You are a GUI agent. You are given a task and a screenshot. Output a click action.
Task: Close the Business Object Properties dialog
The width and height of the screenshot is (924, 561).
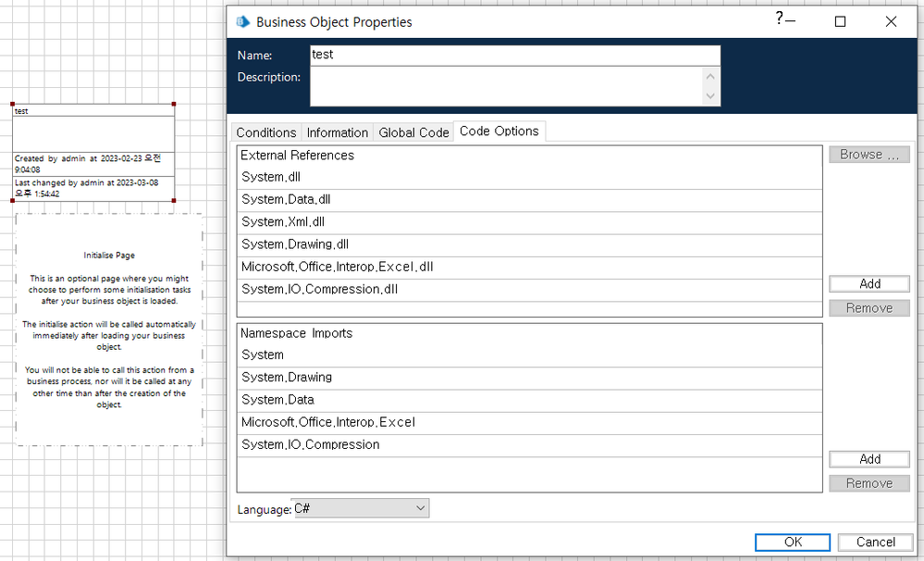(x=891, y=22)
